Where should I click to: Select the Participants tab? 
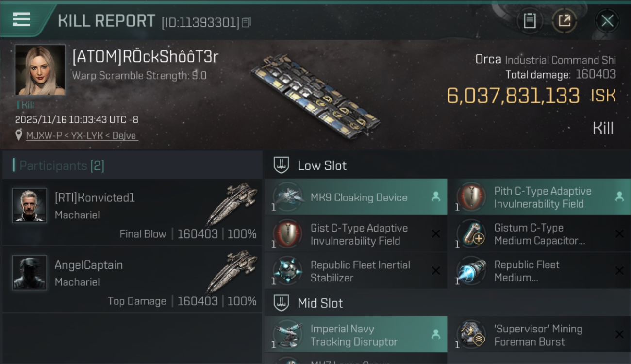(x=62, y=166)
